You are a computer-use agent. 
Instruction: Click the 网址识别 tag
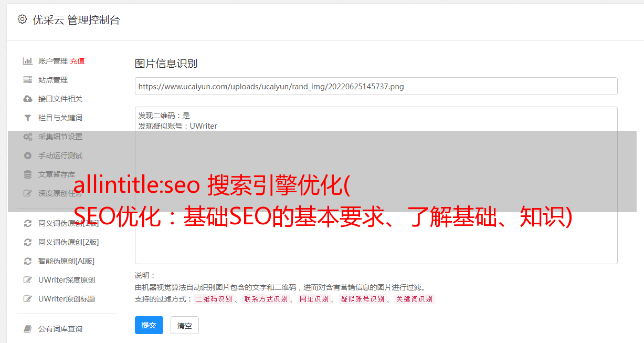point(314,299)
